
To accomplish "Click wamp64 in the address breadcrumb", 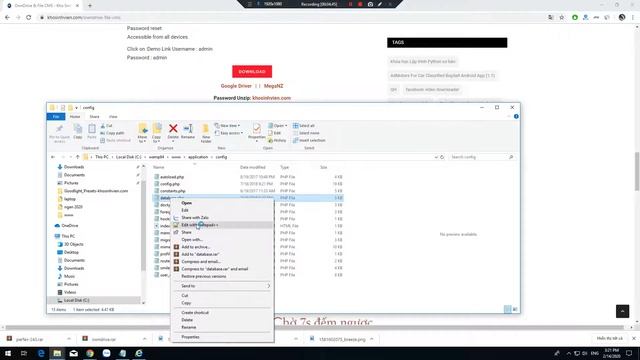I will (156, 157).
